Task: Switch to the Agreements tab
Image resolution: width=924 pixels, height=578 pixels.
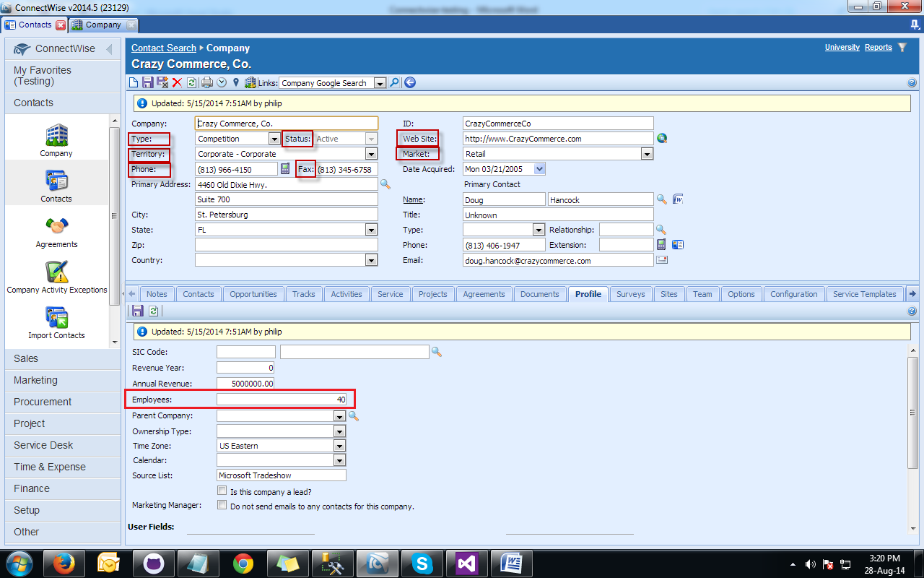Action: point(484,294)
